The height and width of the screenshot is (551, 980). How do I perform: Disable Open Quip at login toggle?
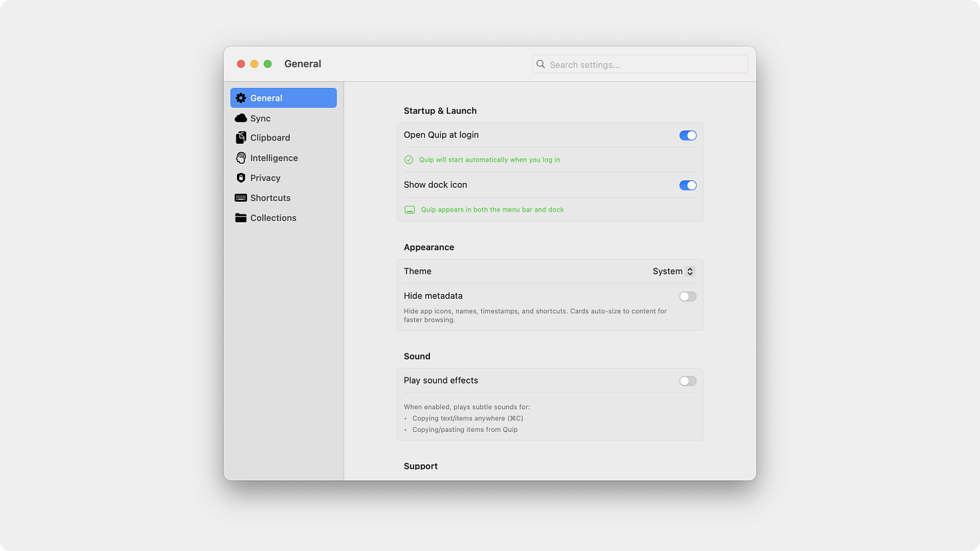coord(688,135)
